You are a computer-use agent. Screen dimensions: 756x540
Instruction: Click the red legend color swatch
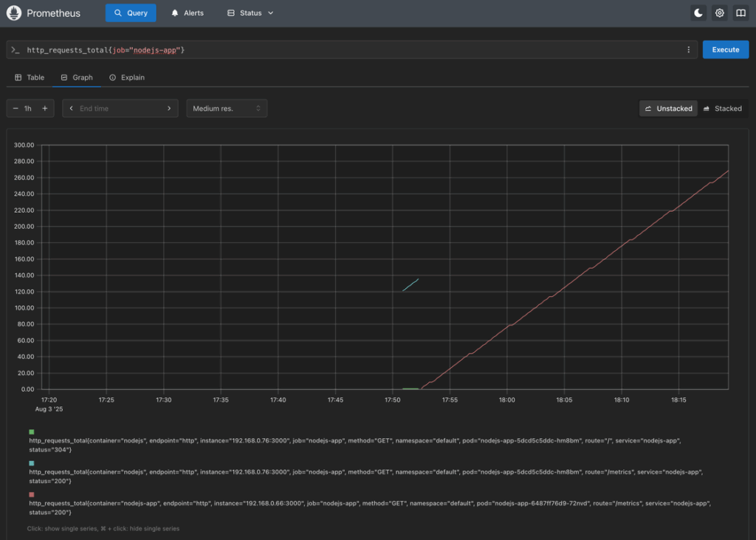[x=31, y=495]
